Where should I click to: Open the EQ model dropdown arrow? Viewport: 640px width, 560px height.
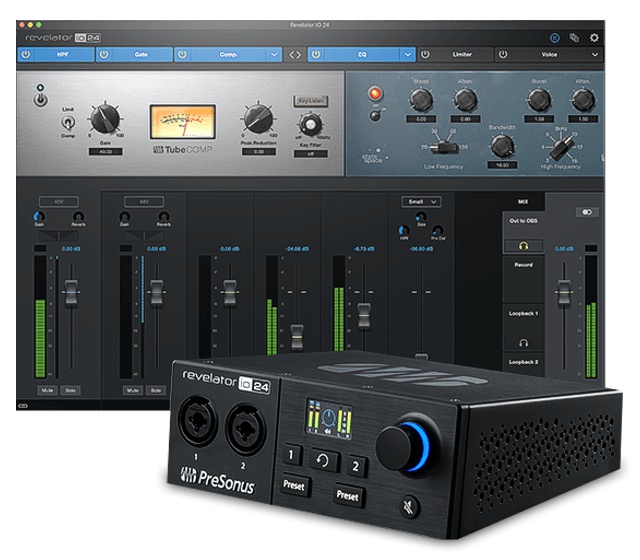tap(407, 54)
